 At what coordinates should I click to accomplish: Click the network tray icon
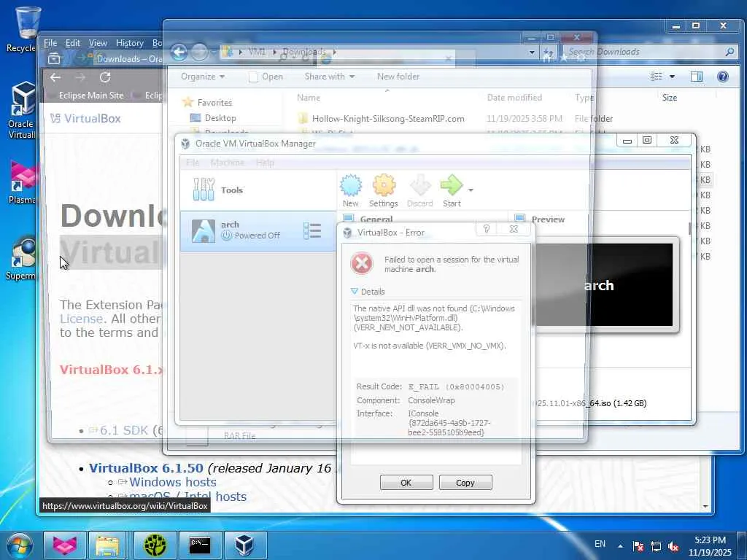coord(656,547)
